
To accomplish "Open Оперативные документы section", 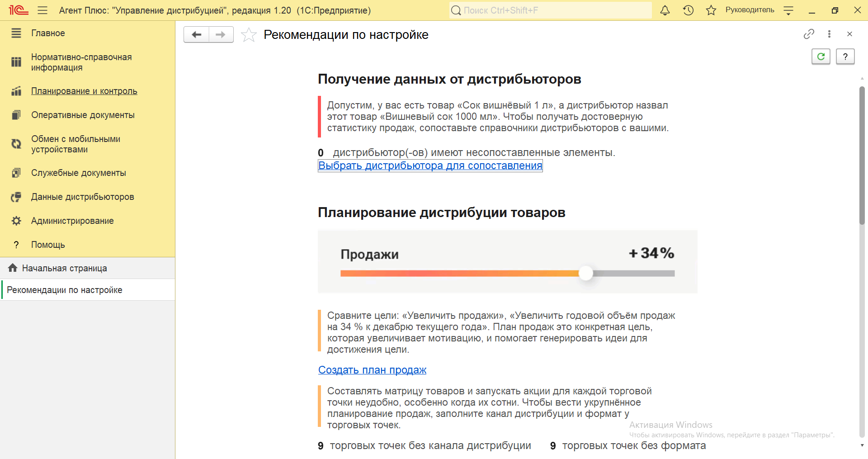I will tap(83, 115).
